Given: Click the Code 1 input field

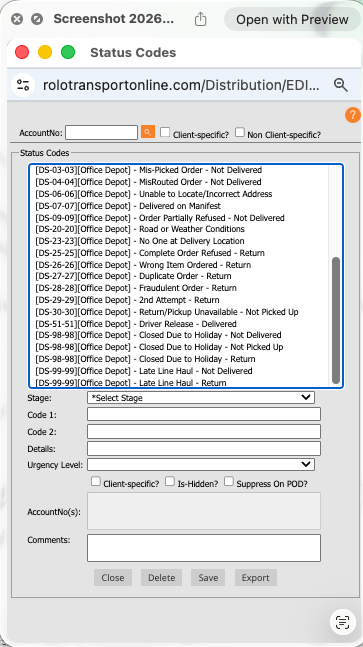Looking at the screenshot, I should (204, 414).
